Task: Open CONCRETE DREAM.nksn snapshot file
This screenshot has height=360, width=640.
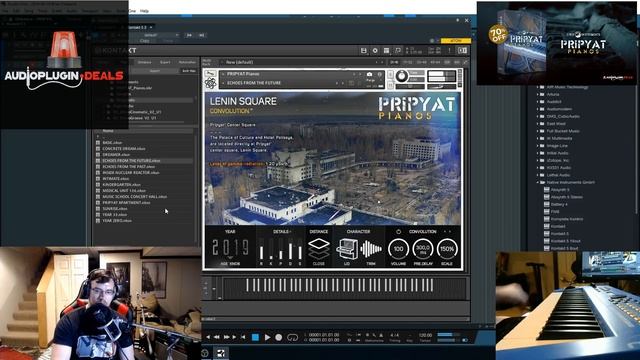Action: pyautogui.click(x=124, y=149)
